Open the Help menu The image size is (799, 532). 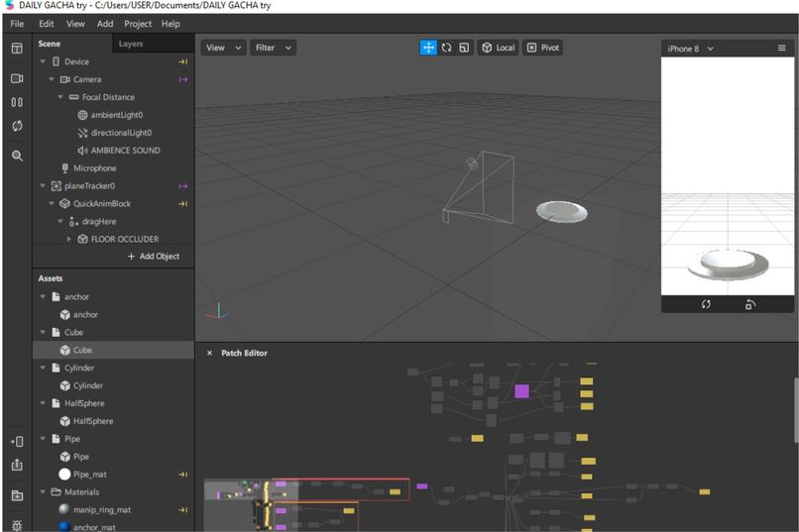pos(171,24)
